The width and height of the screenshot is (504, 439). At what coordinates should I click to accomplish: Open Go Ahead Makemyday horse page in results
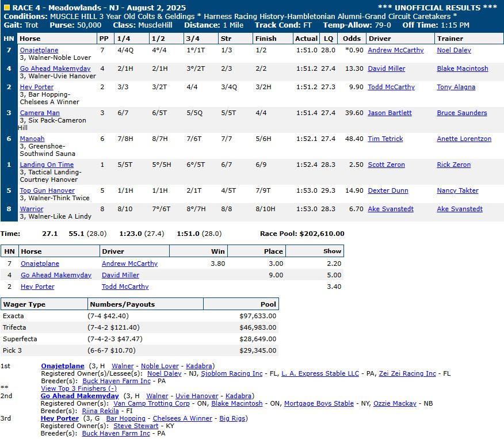pos(55,68)
